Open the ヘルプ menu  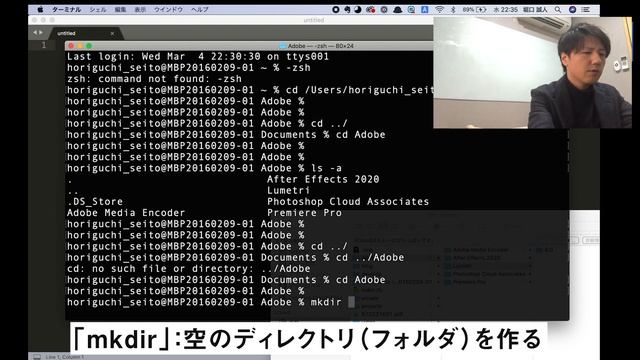[x=200, y=9]
